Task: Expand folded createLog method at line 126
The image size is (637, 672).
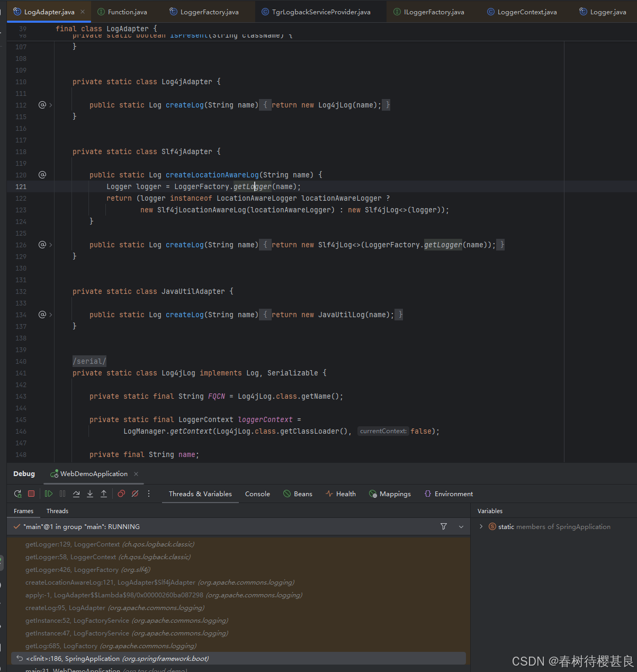Action: [x=51, y=245]
